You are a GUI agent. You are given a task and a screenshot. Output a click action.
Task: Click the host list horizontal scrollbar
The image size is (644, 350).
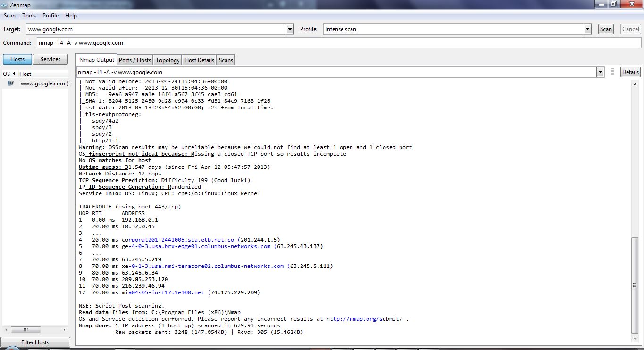click(x=35, y=330)
